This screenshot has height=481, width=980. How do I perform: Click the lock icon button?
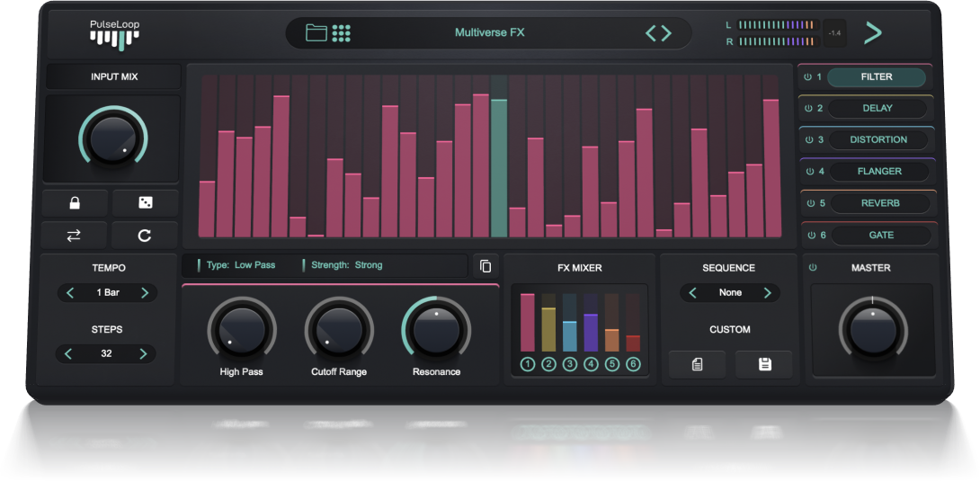(x=75, y=203)
